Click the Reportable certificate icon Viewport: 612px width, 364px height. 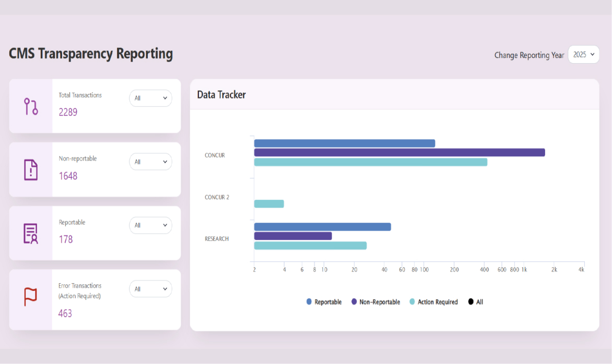coord(31,234)
